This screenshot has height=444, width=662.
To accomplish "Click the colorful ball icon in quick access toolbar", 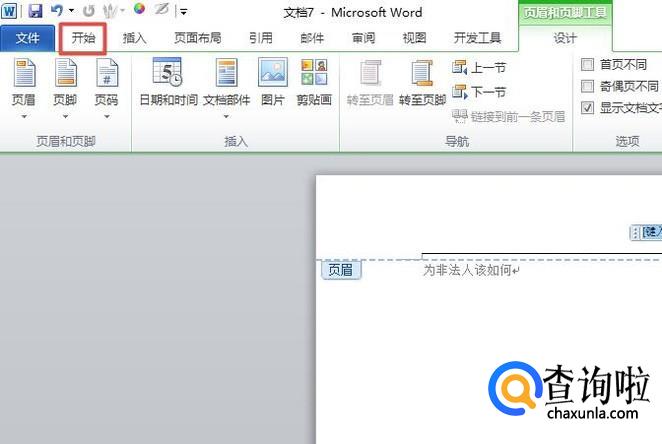I will click(139, 9).
